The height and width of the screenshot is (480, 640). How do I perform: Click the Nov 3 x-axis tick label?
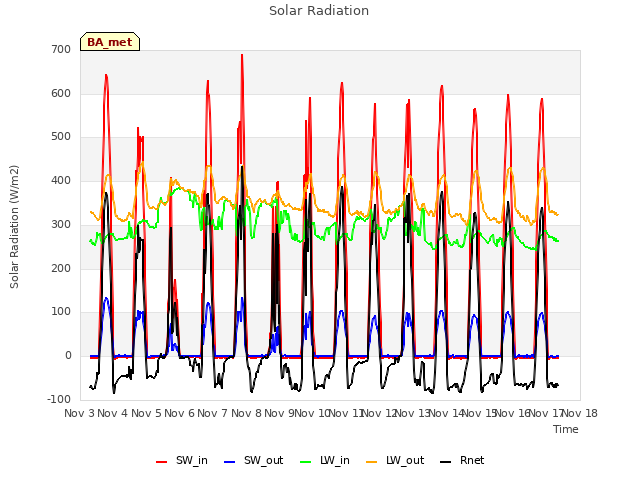pyautogui.click(x=79, y=413)
